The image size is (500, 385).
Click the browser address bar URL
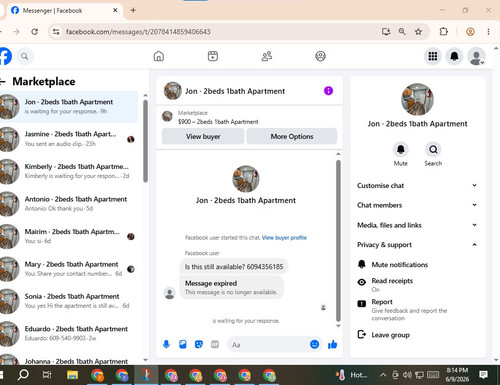tap(138, 32)
